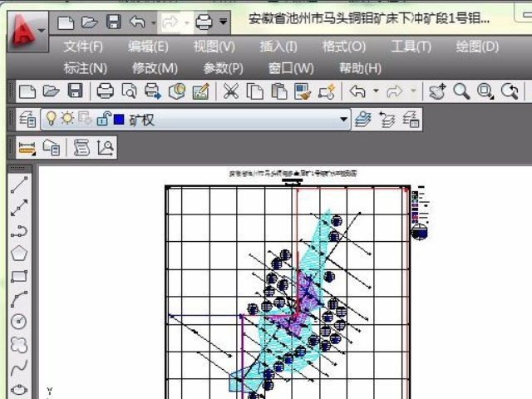Open the Layer Properties Manager icon
Screen dimensions: 532x399
tap(27, 120)
